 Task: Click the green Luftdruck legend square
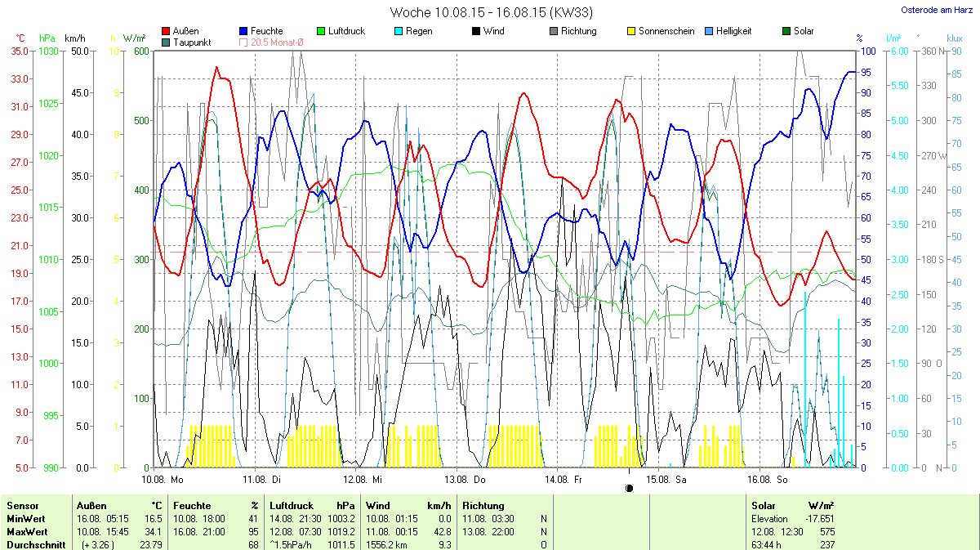click(x=320, y=31)
